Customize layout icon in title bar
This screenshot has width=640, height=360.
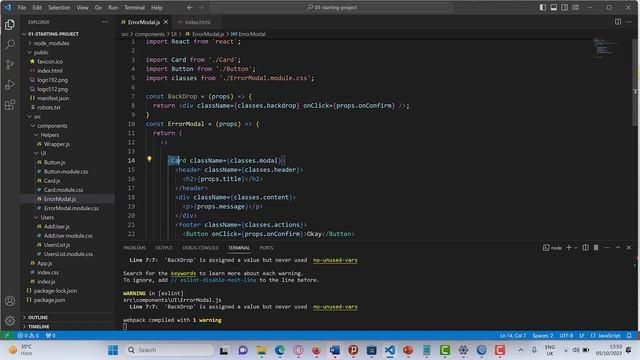[576, 7]
